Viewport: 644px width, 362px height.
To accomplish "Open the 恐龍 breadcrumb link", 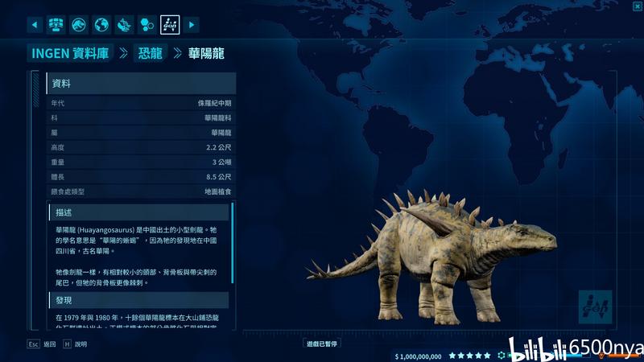I will coord(151,53).
